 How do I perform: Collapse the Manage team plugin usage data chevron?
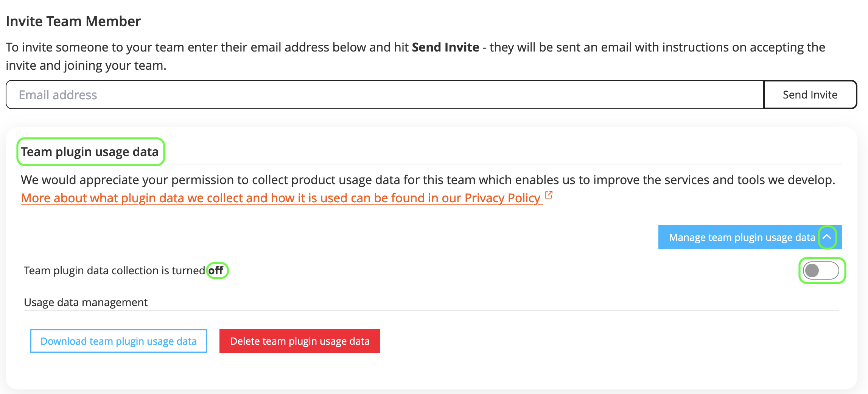(x=827, y=237)
